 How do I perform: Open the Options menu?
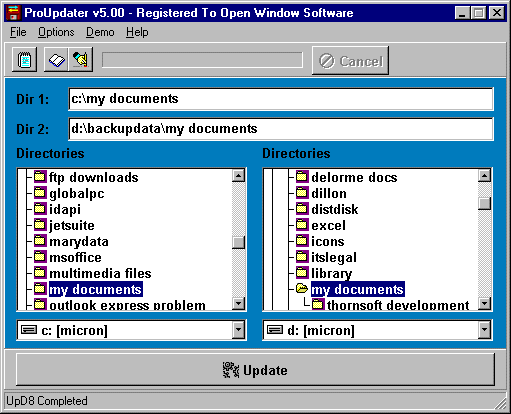[56, 32]
